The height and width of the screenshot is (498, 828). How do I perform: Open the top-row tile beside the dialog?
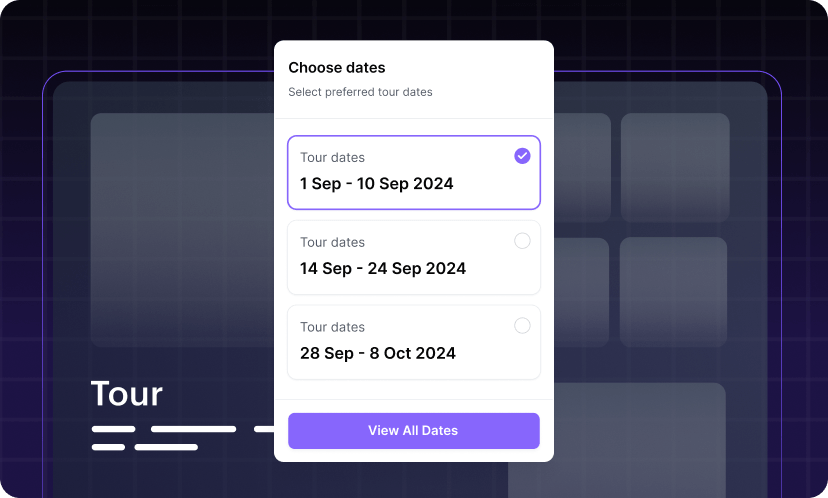(582, 167)
